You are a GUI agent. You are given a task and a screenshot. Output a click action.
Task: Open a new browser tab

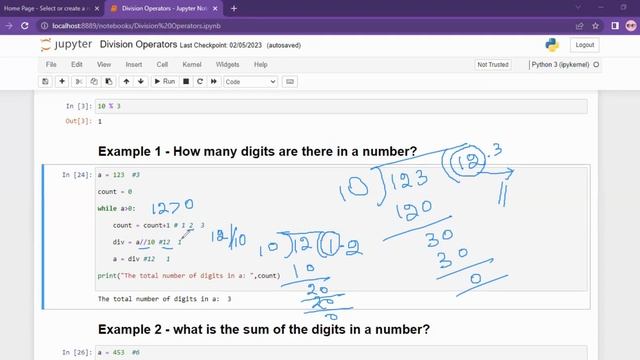[234, 8]
